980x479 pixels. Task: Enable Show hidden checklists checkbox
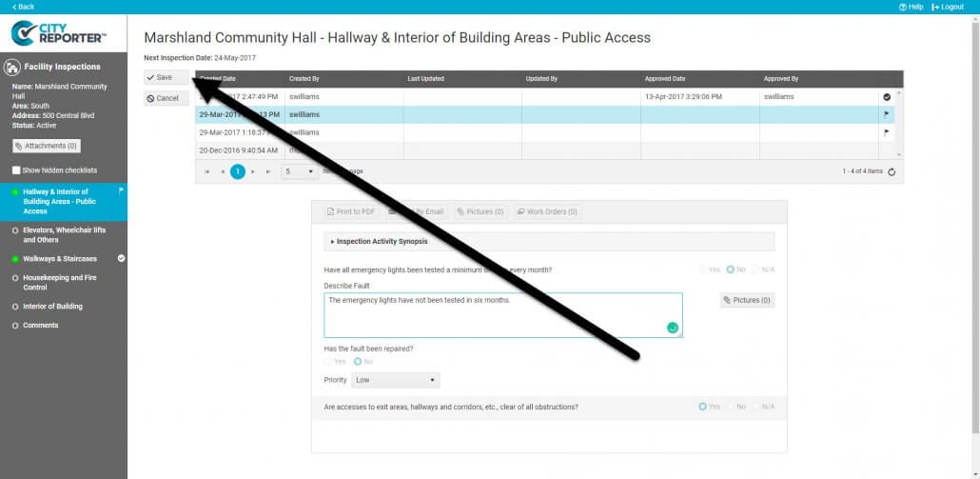coord(16,170)
